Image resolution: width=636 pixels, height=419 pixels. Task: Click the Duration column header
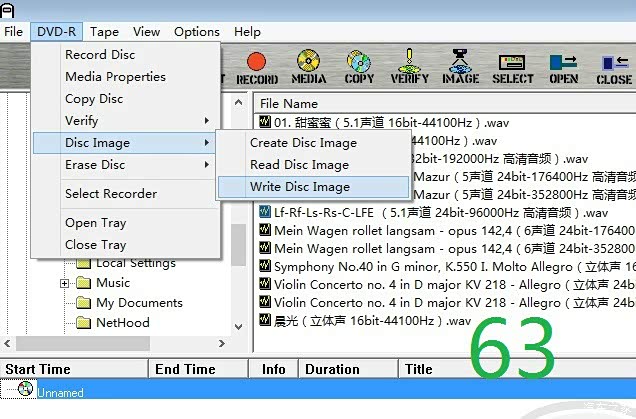coord(332,369)
